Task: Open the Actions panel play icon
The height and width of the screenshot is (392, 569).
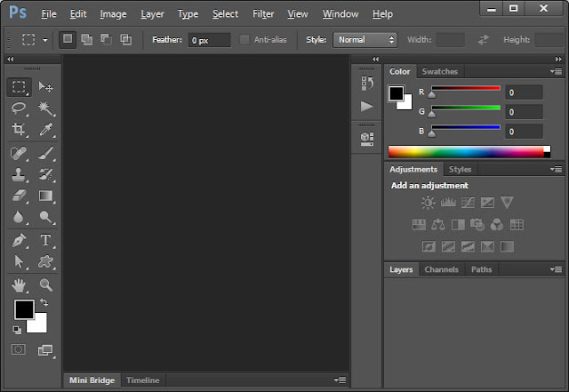Action: [x=367, y=107]
